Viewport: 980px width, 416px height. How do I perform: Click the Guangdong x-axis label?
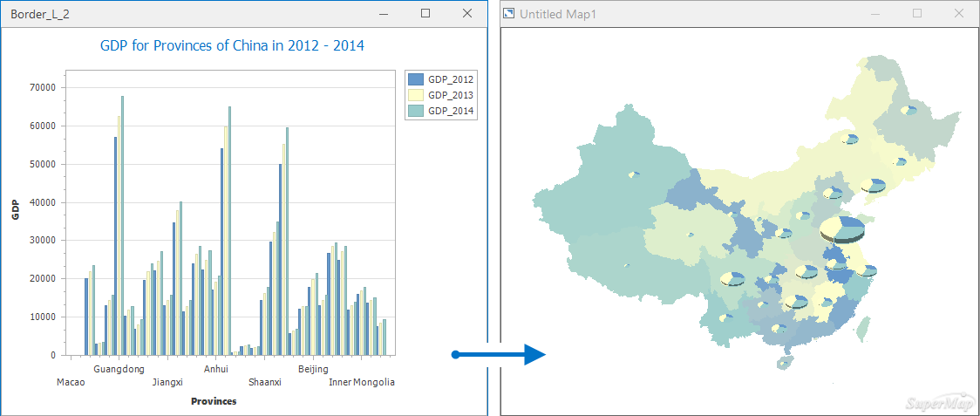pyautogui.click(x=119, y=370)
